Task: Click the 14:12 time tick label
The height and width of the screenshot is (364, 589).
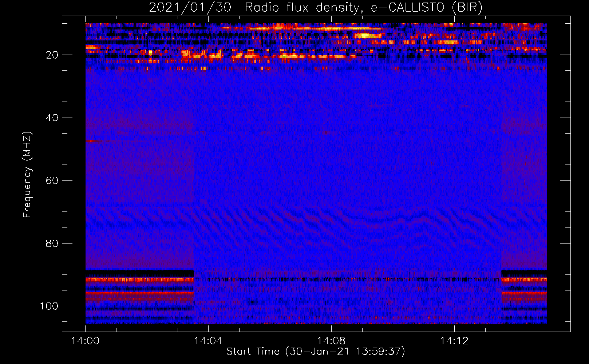Action: coord(454,341)
